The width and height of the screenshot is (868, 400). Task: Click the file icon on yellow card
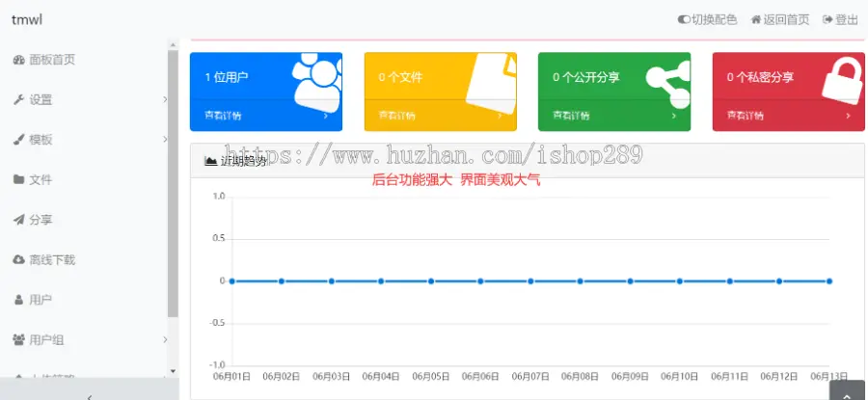click(492, 83)
